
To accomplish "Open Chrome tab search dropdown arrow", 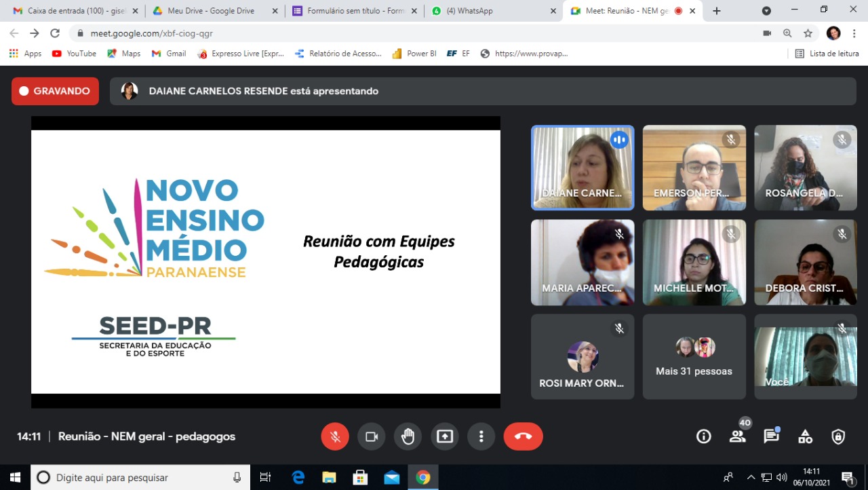I will [766, 11].
